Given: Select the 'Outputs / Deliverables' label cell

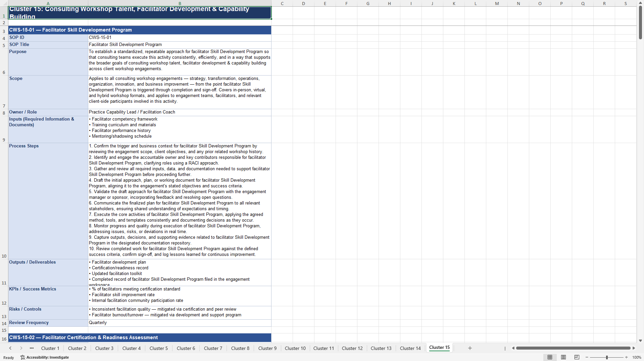Looking at the screenshot, I should point(48,272).
